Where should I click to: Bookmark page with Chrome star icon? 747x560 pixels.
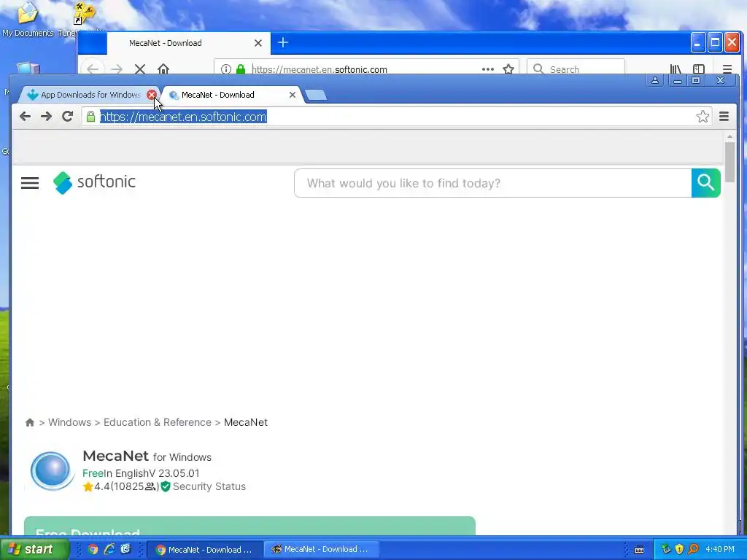tap(703, 117)
